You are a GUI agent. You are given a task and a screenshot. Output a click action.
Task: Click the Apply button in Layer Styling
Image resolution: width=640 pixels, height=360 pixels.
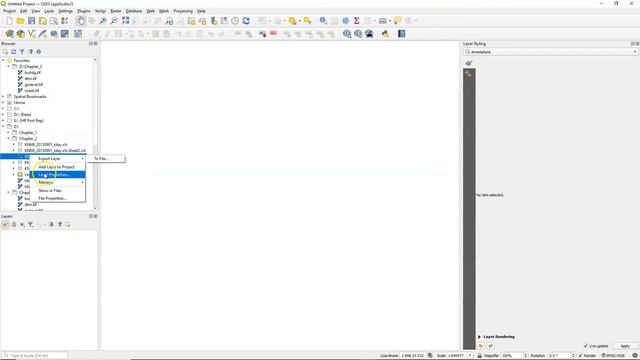tap(625, 346)
